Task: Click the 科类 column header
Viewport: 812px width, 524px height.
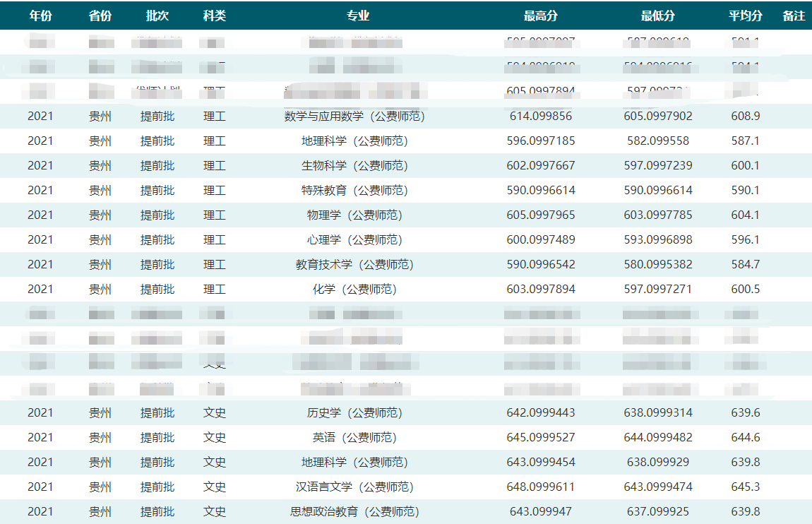Action: tap(214, 16)
